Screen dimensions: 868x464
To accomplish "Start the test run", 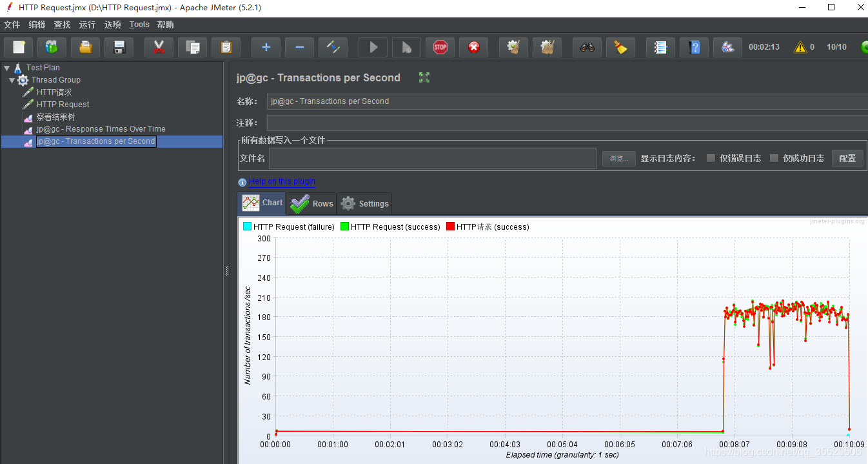I will [373, 47].
